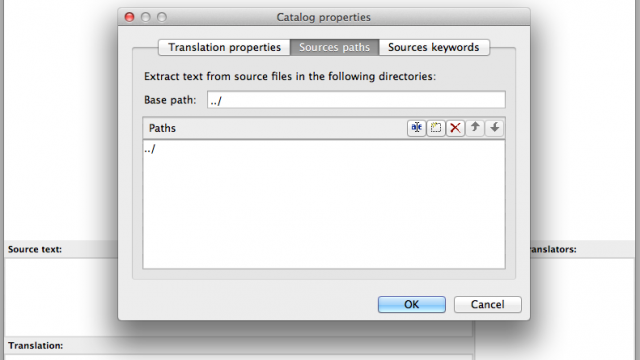The image size is (640, 360).
Task: Click the Paths list header bar
Action: 273,128
